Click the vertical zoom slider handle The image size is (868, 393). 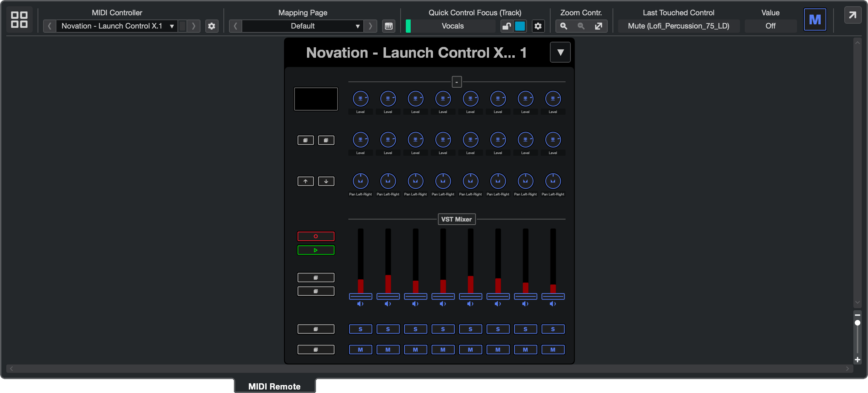tap(858, 323)
